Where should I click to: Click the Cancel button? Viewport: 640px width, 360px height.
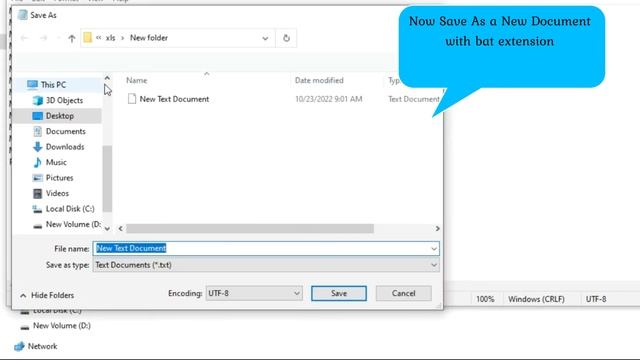(x=404, y=293)
